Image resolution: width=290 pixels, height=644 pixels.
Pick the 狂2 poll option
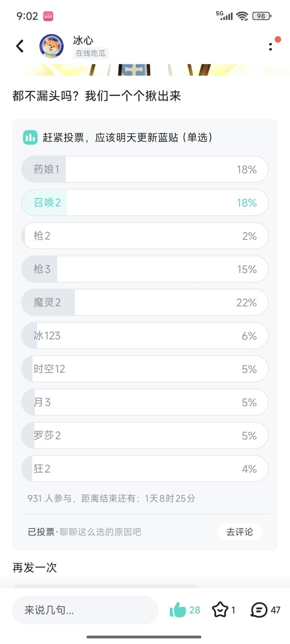pyautogui.click(x=145, y=469)
